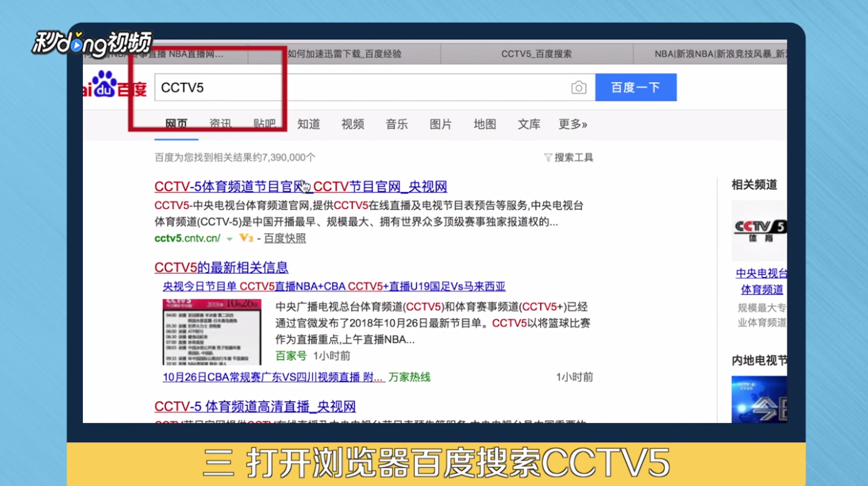Click the Baidu logo
868x486 pixels.
(x=115, y=86)
